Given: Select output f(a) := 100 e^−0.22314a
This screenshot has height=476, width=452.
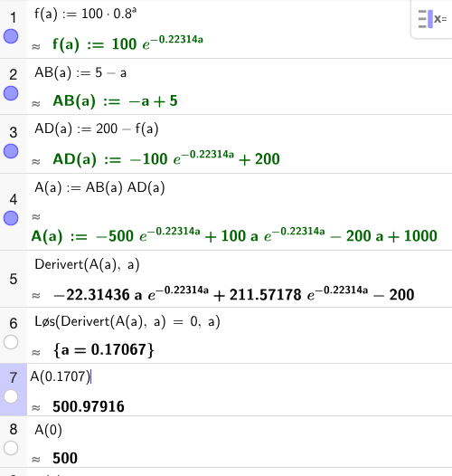Looking at the screenshot, I should coord(127,43).
